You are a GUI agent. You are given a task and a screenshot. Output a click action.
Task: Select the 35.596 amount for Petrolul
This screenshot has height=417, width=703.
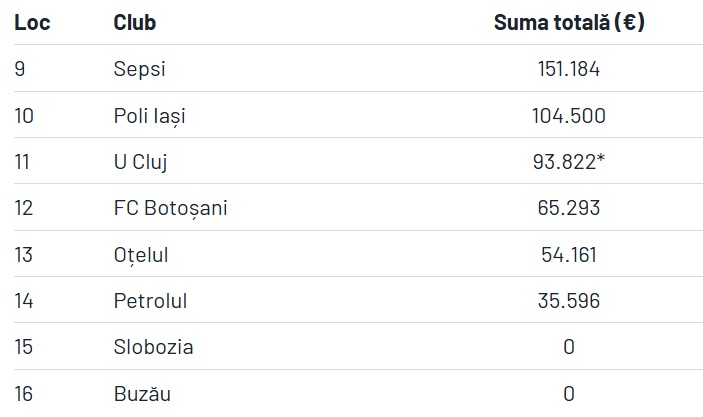click(x=569, y=300)
